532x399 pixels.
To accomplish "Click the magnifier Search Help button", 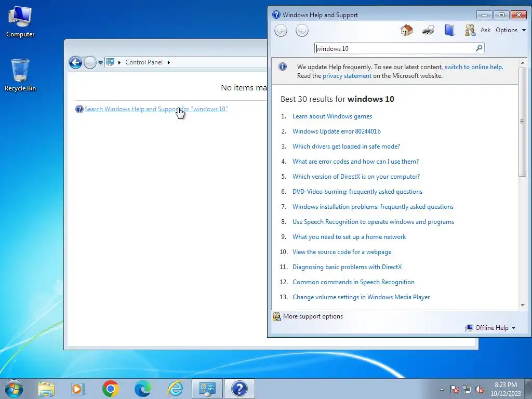I will 479,48.
